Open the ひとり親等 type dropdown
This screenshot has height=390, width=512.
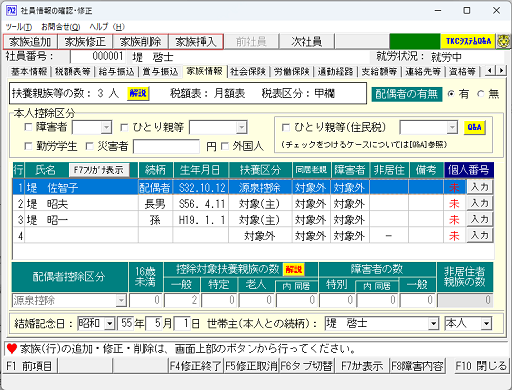coord(241,127)
